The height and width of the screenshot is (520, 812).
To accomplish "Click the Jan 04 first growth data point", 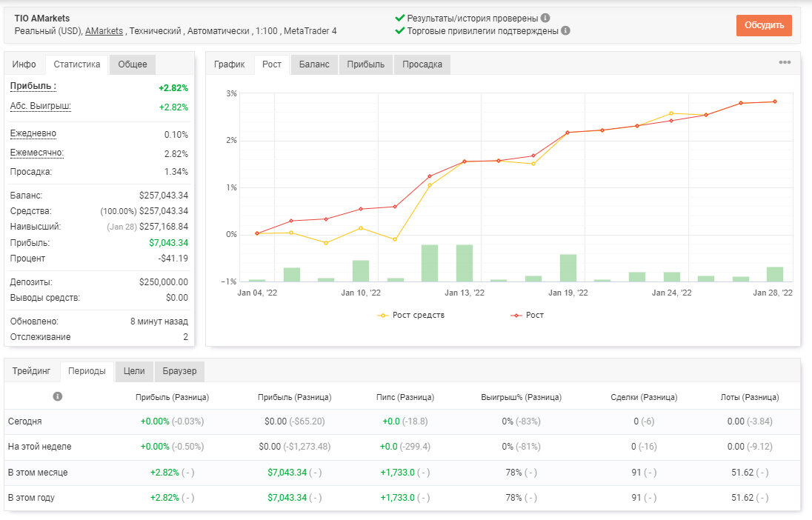I will pos(257,233).
